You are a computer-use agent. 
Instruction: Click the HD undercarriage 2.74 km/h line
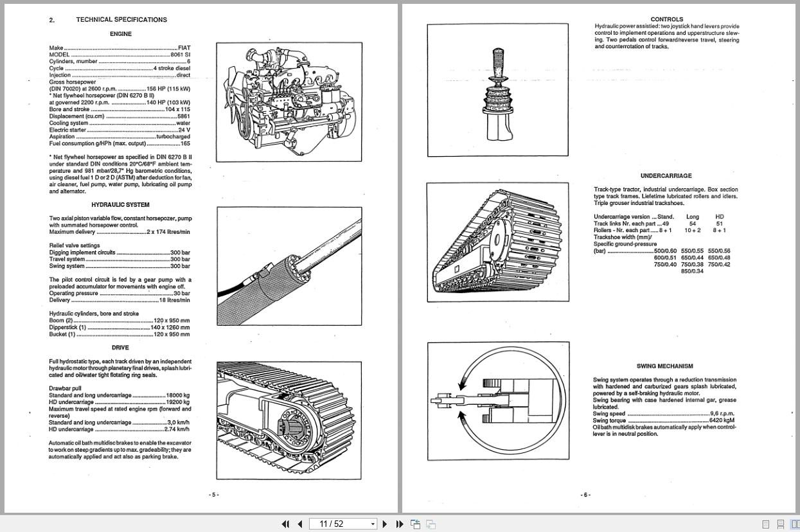[x=120, y=429]
